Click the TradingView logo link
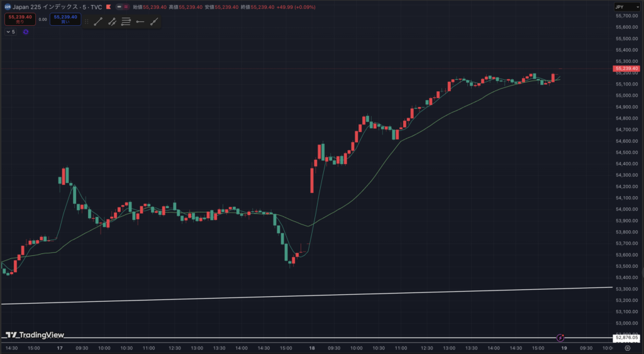This screenshot has height=354, width=644. coord(35,335)
